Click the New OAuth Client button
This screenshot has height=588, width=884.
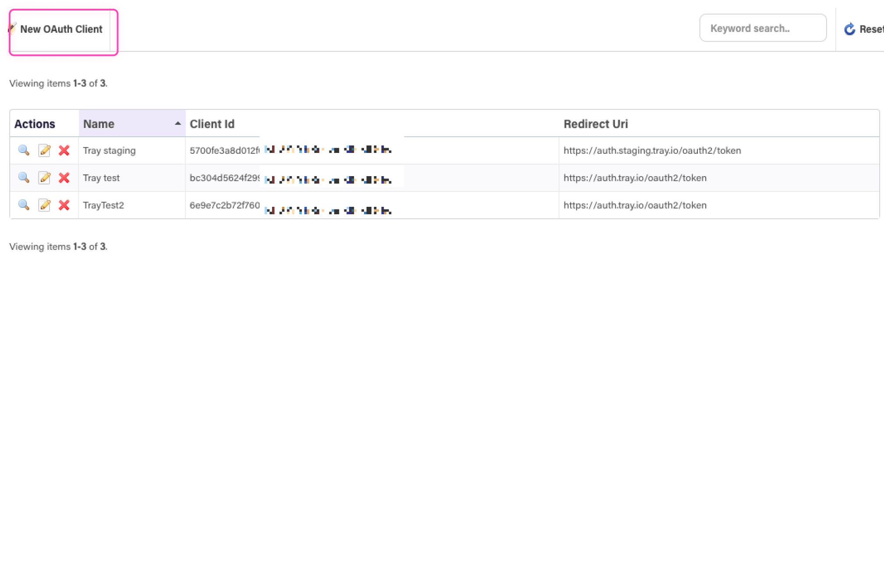[x=61, y=29]
